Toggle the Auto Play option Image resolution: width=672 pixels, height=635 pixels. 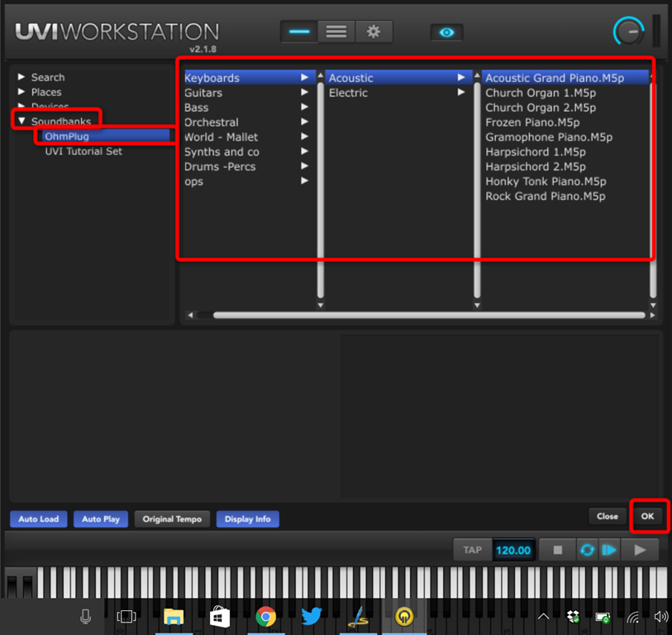(x=101, y=518)
